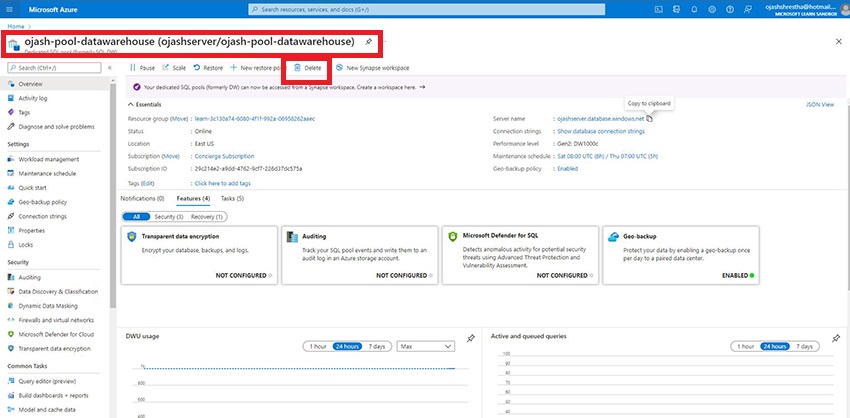Screen dimensions: 850x418
Task: Open the Scale option in toolbar
Action: (x=174, y=68)
